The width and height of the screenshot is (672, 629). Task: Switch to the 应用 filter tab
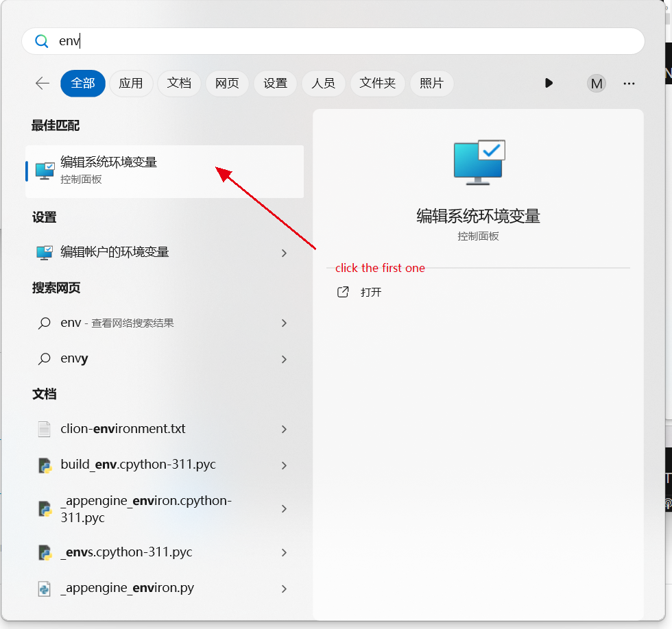pyautogui.click(x=131, y=83)
